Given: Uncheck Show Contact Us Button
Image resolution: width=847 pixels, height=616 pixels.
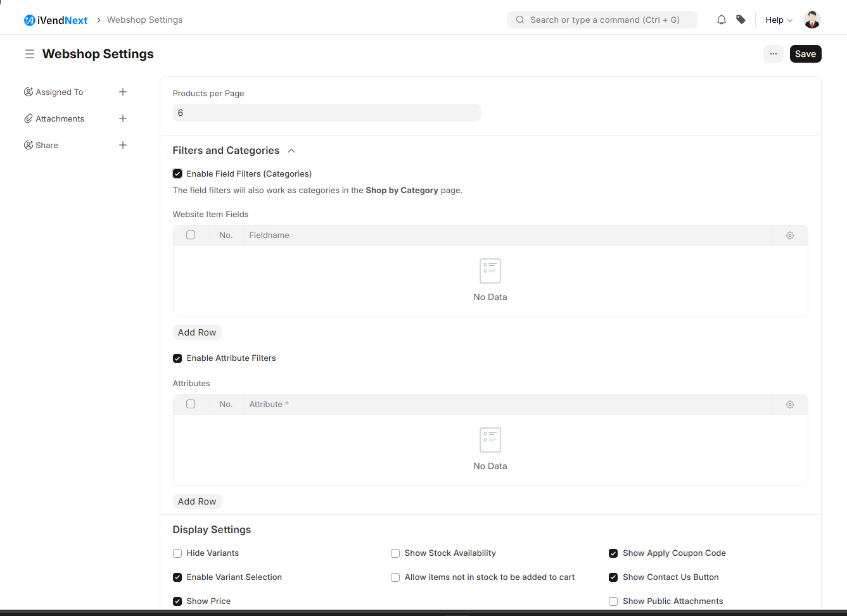Looking at the screenshot, I should click(x=613, y=577).
